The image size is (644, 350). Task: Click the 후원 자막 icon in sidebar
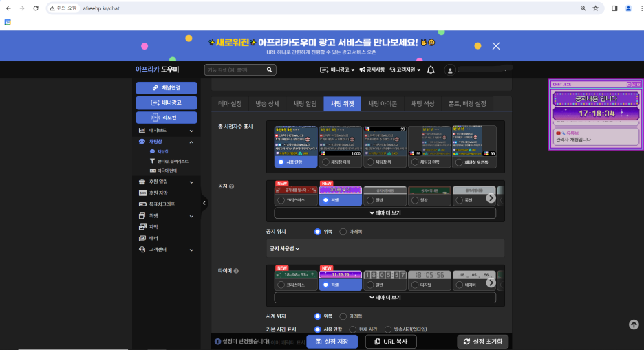142,193
